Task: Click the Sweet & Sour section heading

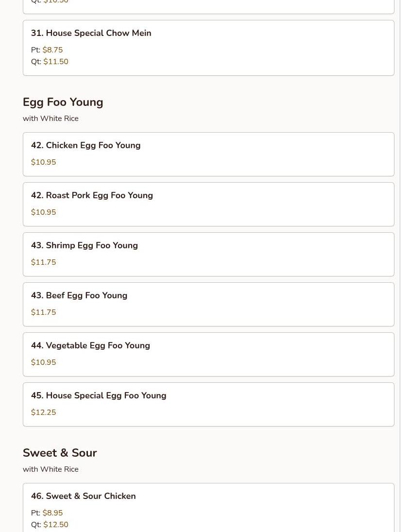Action: click(x=60, y=453)
